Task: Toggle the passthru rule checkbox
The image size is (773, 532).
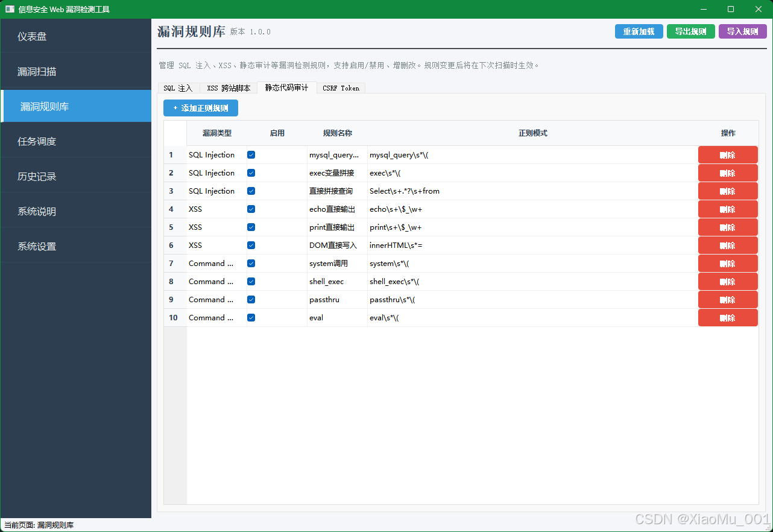Action: 251,300
